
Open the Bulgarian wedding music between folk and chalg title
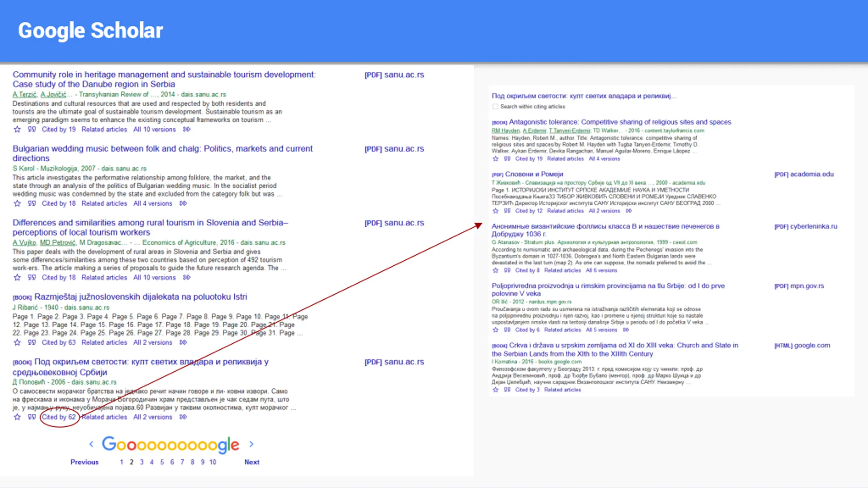pyautogui.click(x=163, y=154)
